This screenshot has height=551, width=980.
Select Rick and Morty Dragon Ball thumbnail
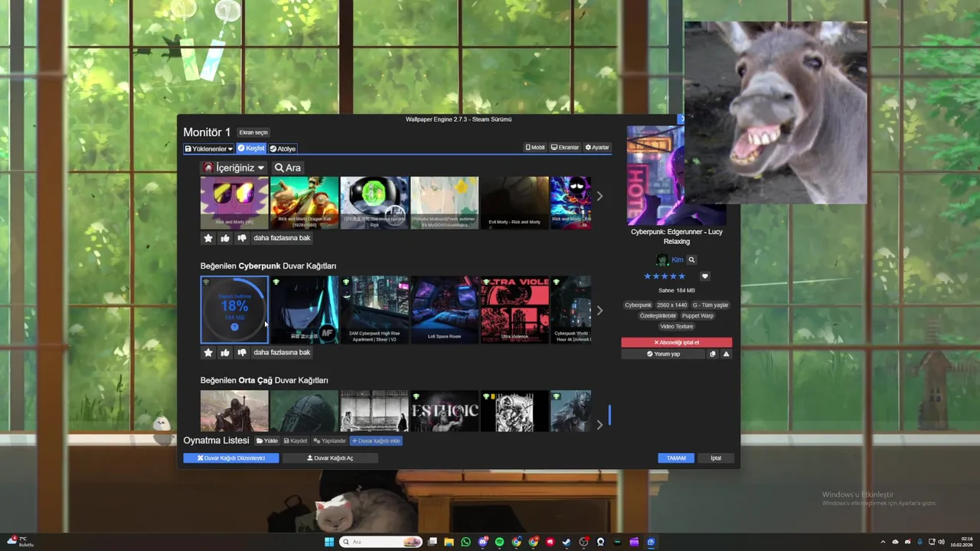tap(304, 203)
